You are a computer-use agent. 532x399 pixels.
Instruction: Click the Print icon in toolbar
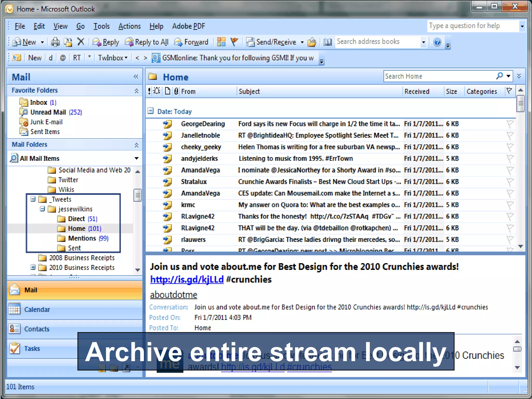55,42
